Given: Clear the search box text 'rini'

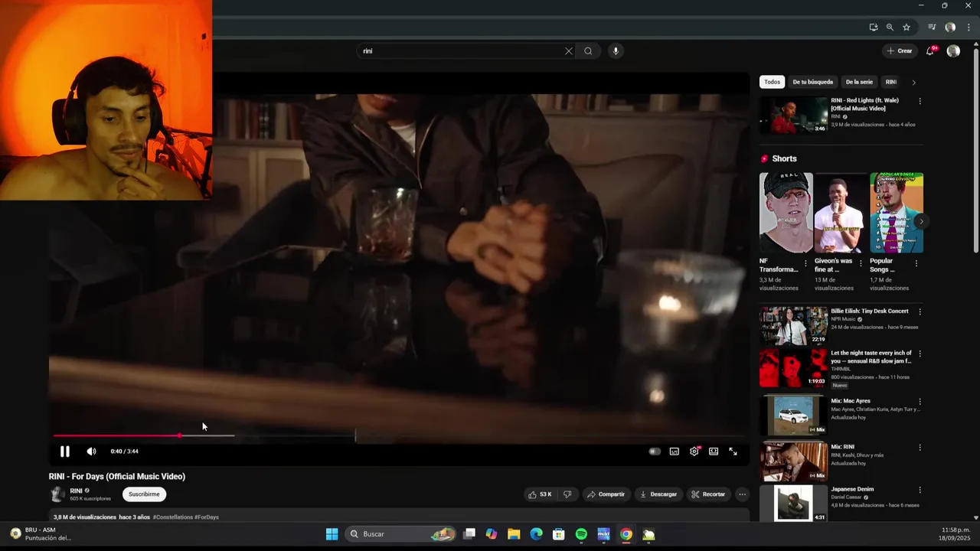Looking at the screenshot, I should [x=568, y=51].
